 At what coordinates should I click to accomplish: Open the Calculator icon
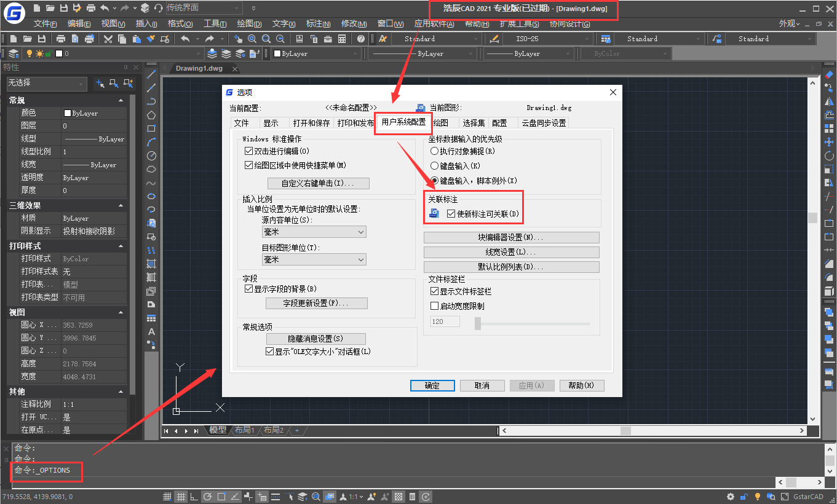click(x=342, y=39)
